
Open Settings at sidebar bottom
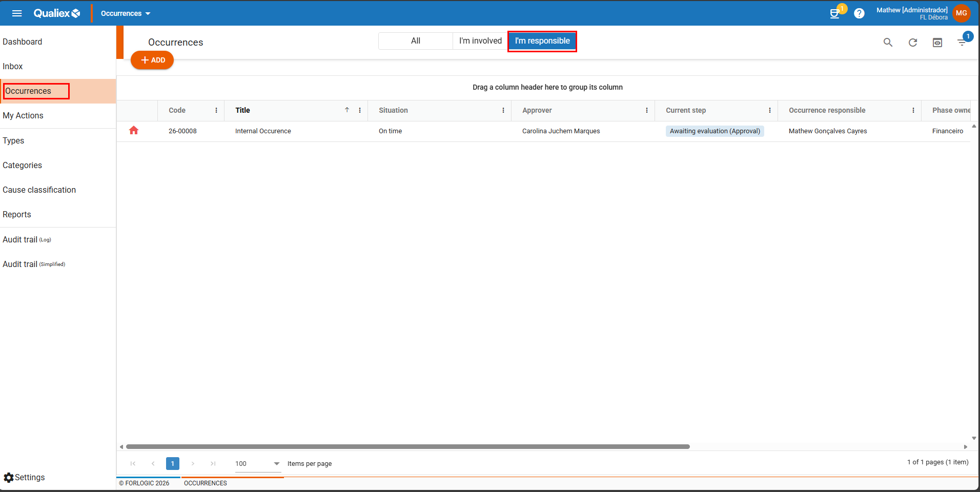24,477
